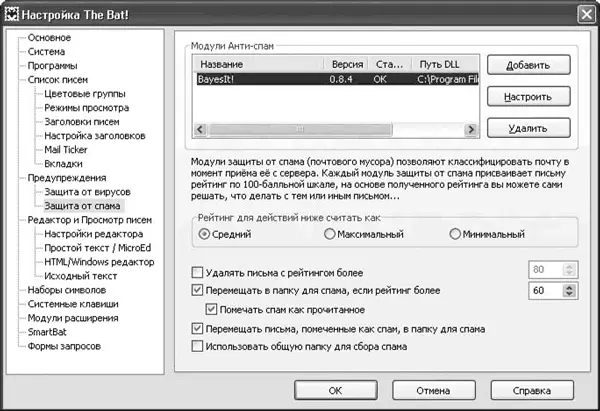This screenshot has width=600, height=411.
Task: Select Защита от спама tree item
Action: tap(82, 206)
